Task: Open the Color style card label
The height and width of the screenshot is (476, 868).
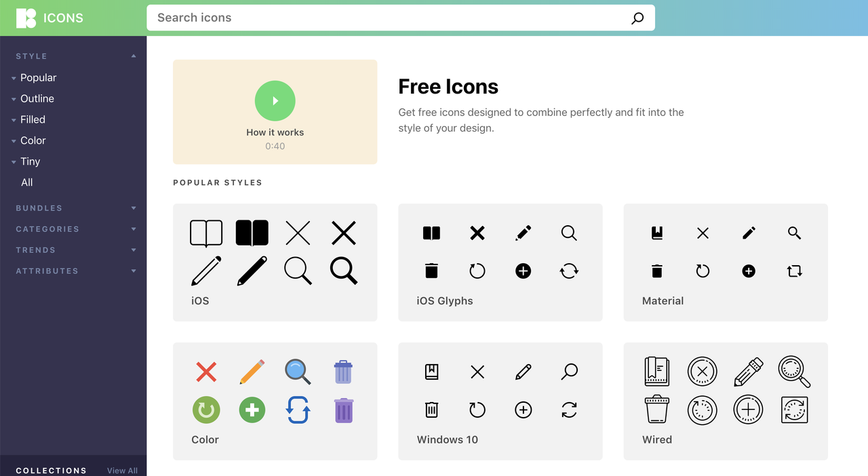Action: [x=205, y=440]
